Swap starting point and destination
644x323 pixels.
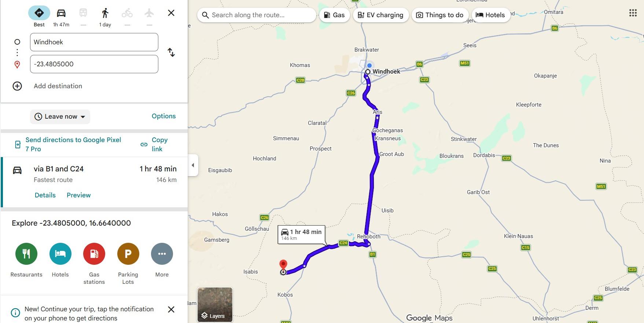(171, 52)
